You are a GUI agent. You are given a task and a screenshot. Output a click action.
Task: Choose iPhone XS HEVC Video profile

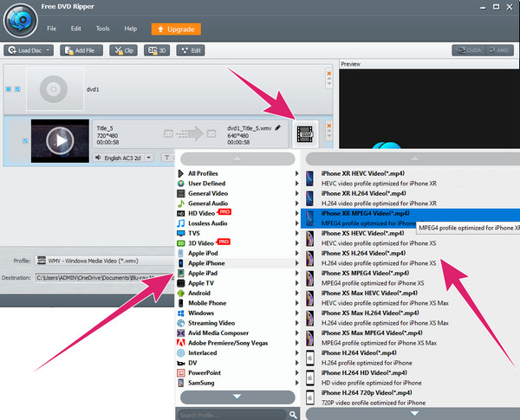pyautogui.click(x=410, y=238)
